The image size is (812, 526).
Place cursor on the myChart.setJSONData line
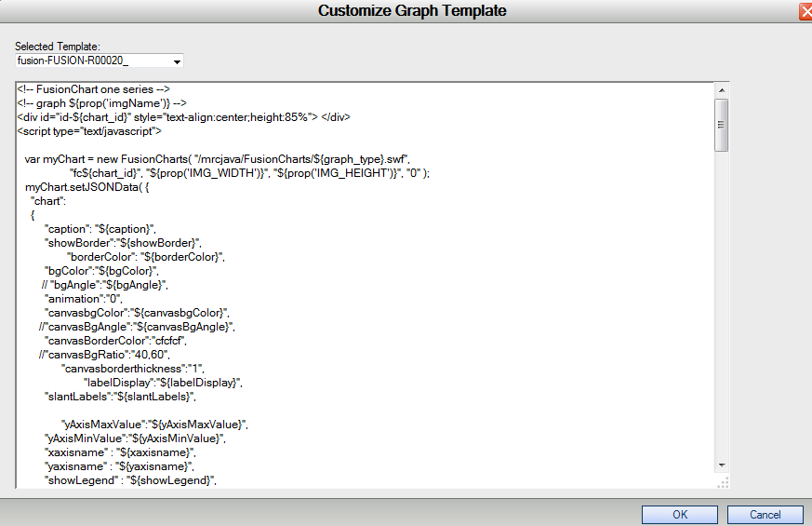pos(87,187)
